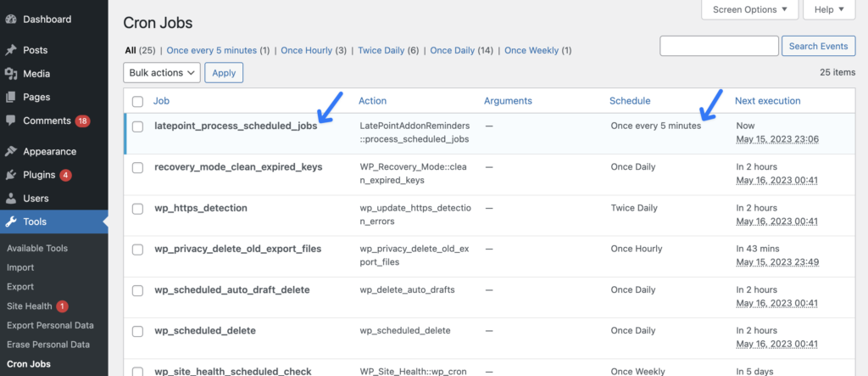Open Available Tools submenu item
Image resolution: width=868 pixels, height=376 pixels.
[x=37, y=249]
